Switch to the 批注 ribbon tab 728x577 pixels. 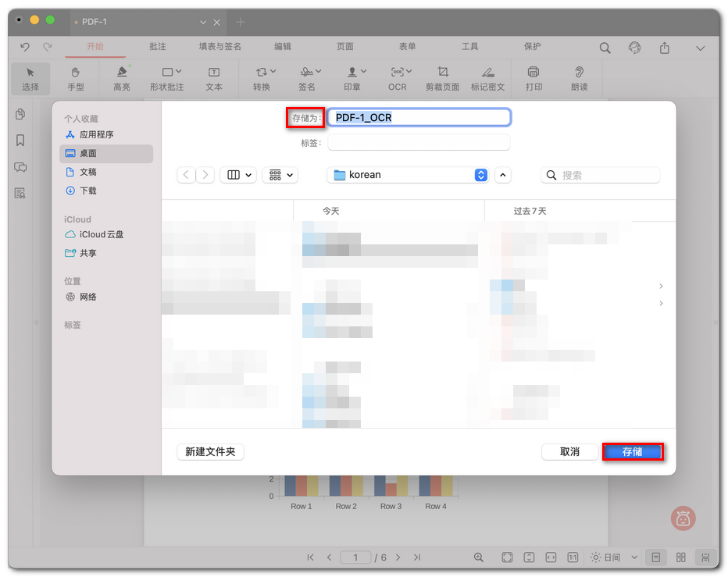tap(158, 47)
